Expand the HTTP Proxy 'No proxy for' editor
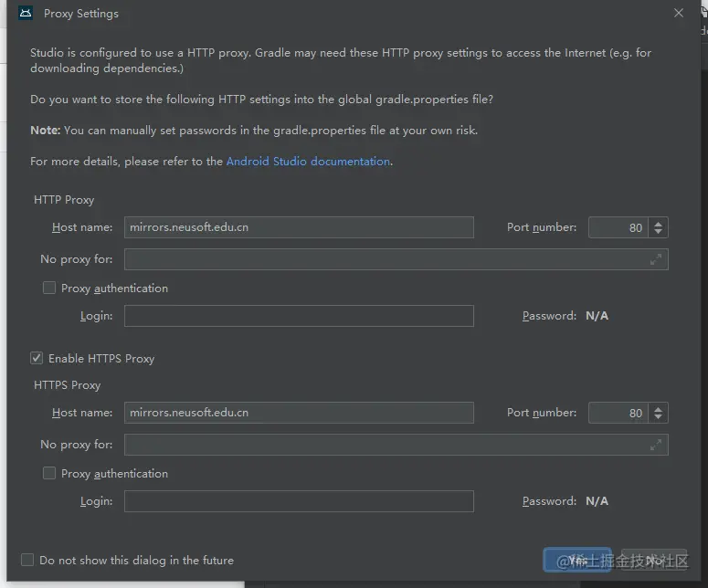This screenshot has width=708, height=588. click(x=656, y=259)
